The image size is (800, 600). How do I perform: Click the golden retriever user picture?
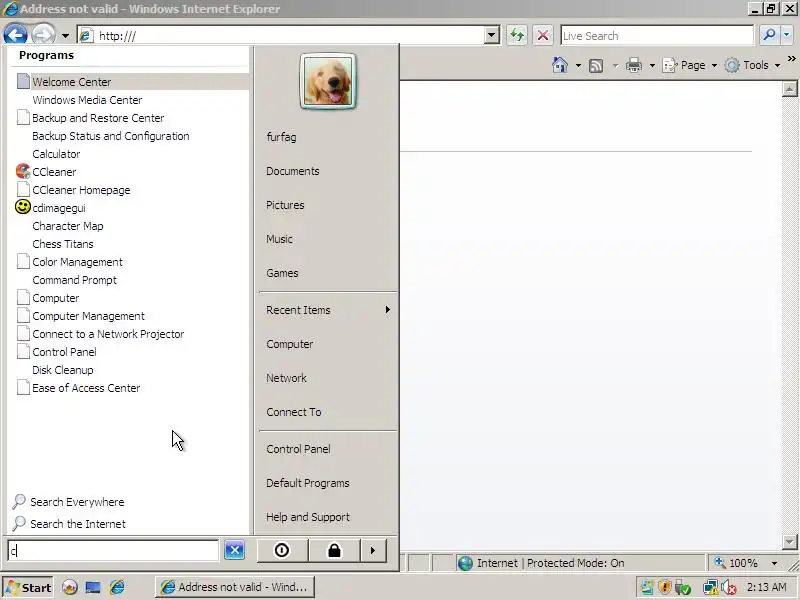pos(328,81)
